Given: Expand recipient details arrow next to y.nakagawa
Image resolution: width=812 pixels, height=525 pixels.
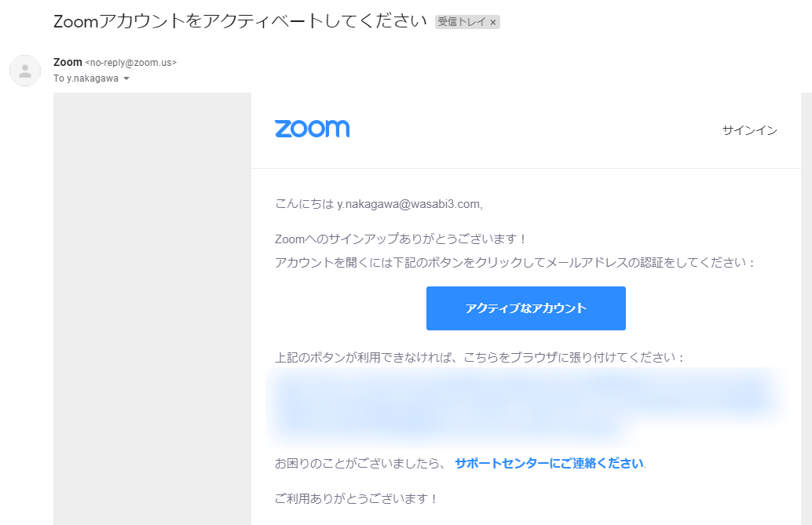Looking at the screenshot, I should tap(126, 78).
